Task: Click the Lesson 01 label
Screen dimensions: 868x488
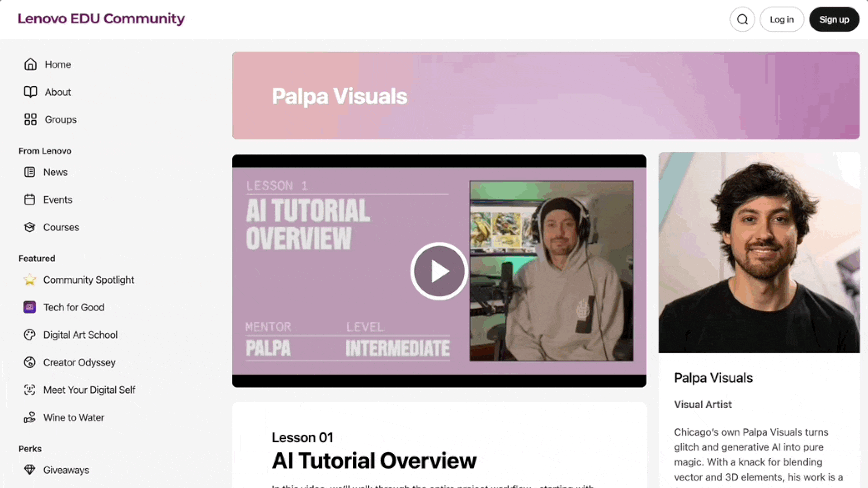Action: tap(302, 437)
